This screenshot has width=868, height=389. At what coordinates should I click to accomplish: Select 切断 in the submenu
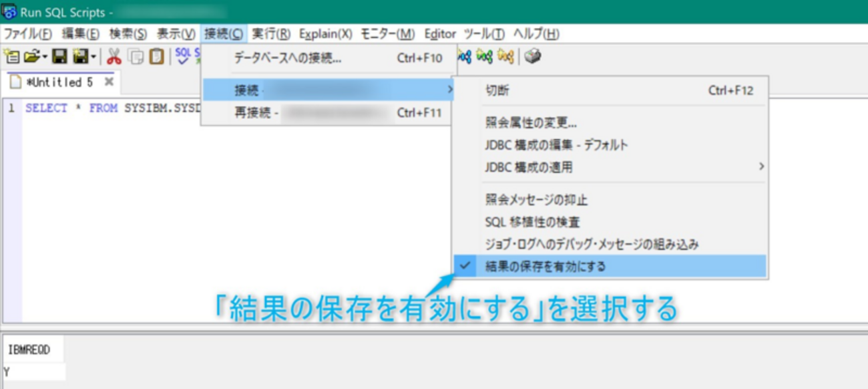pyautogui.click(x=610, y=90)
